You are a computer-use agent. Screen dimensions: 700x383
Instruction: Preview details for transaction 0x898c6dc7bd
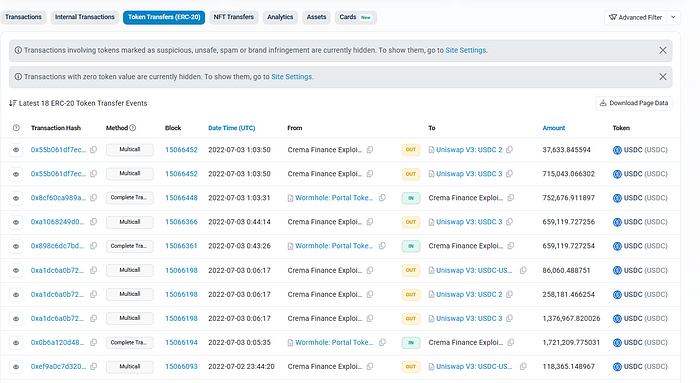pyautogui.click(x=16, y=246)
